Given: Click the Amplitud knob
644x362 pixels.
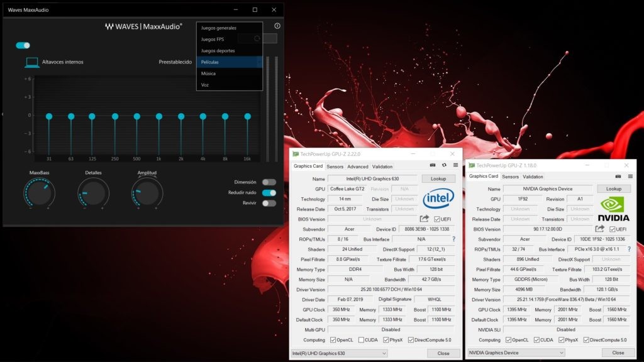Looking at the screenshot, I should [x=147, y=193].
